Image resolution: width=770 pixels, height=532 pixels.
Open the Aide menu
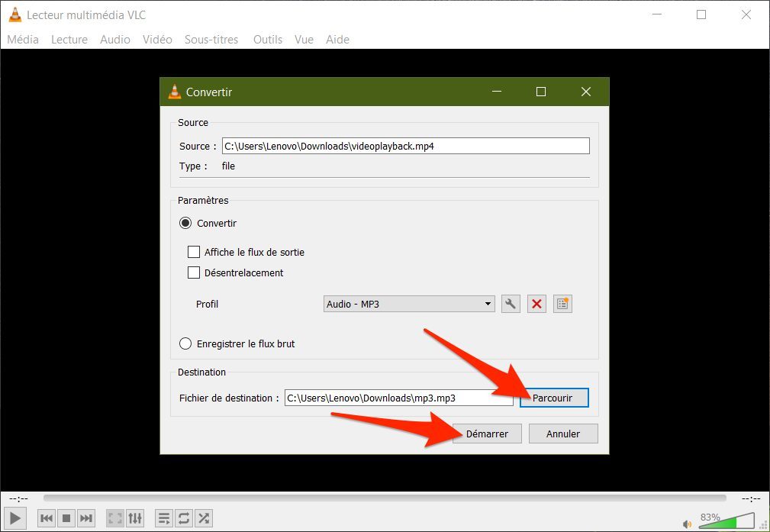click(337, 39)
